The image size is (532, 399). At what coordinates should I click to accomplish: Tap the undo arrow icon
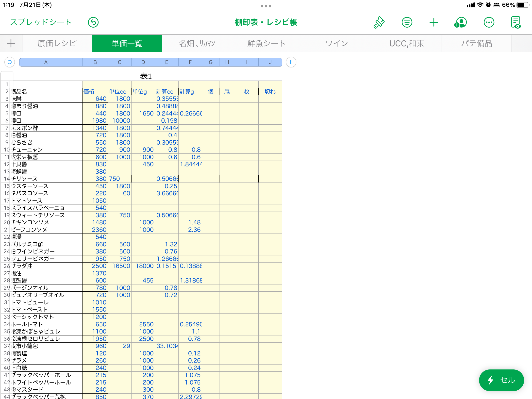coord(93,22)
